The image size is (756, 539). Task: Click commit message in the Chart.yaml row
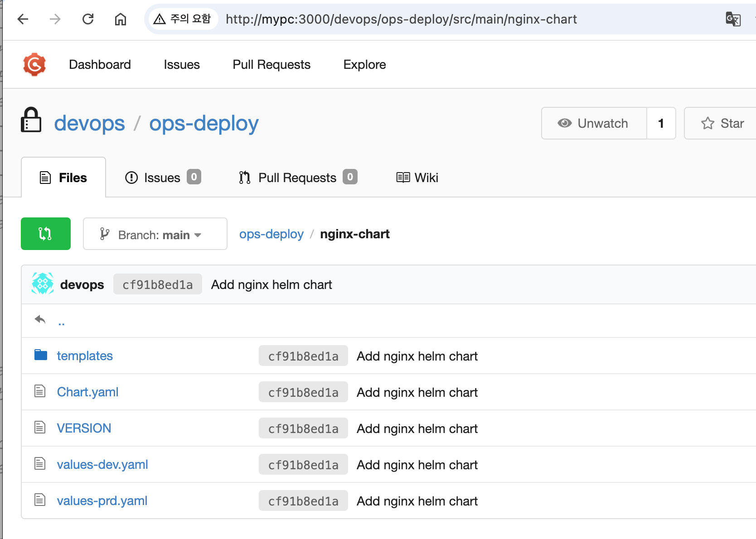[x=417, y=392]
